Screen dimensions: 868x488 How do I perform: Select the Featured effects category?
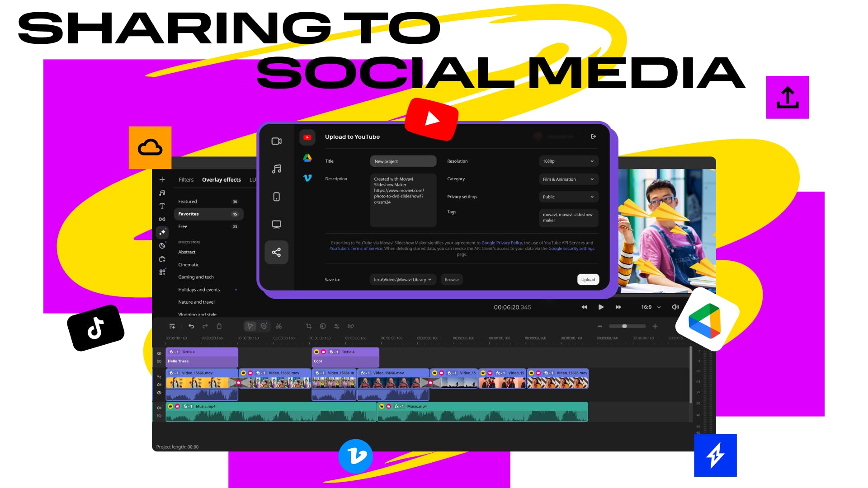(209, 202)
